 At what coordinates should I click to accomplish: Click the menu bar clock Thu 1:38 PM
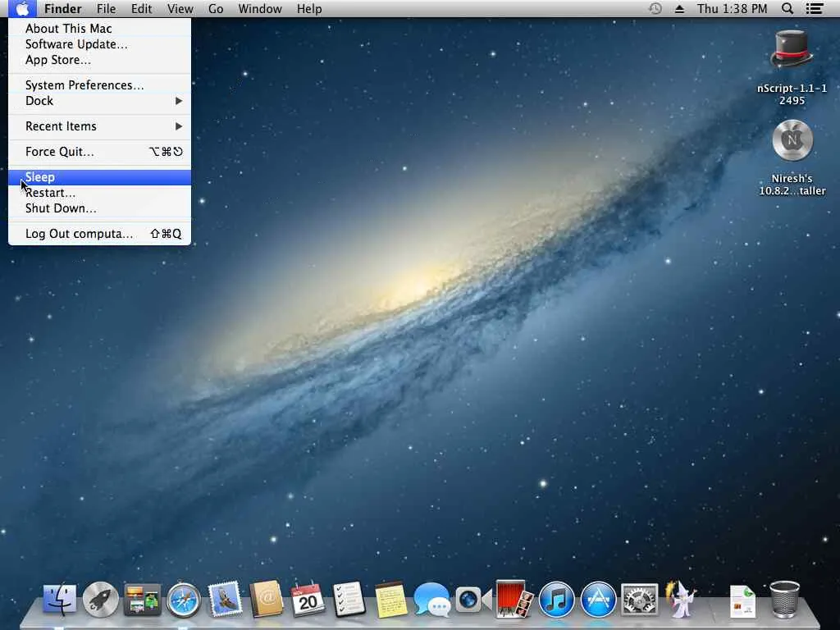[732, 9]
